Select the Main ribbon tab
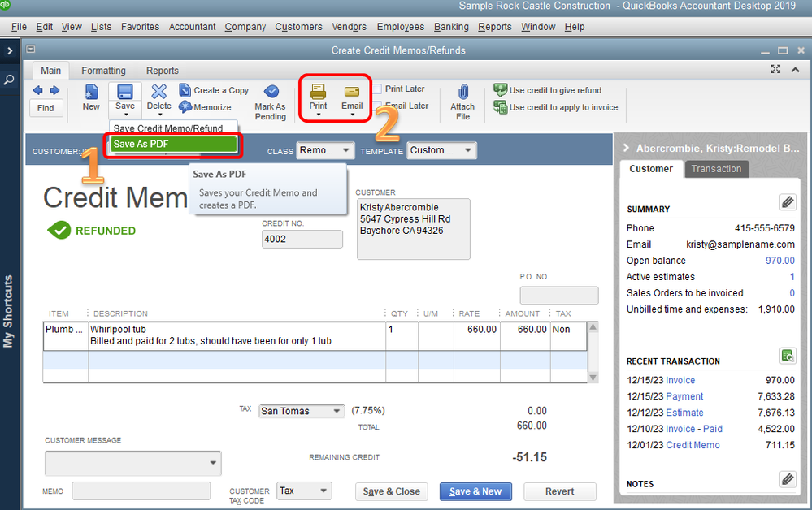The height and width of the screenshot is (510, 812). click(x=50, y=71)
